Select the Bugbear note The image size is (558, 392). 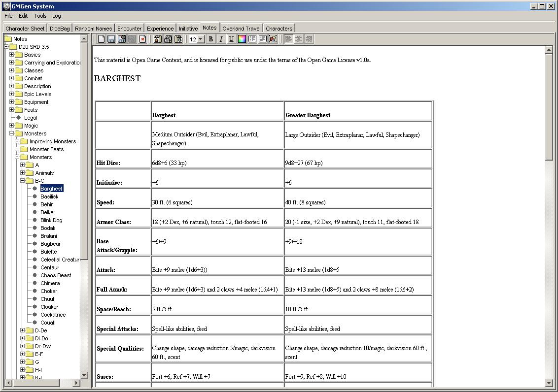(x=51, y=244)
